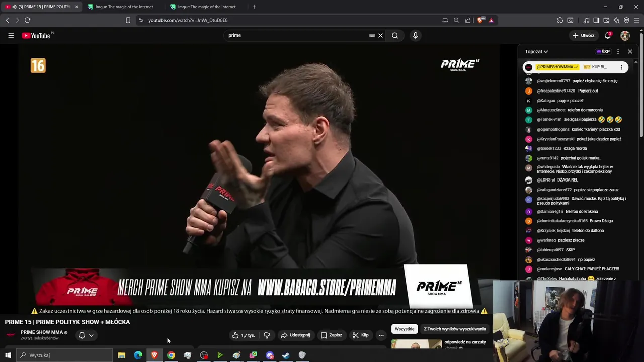Open Steam from the taskbar

[286, 355]
